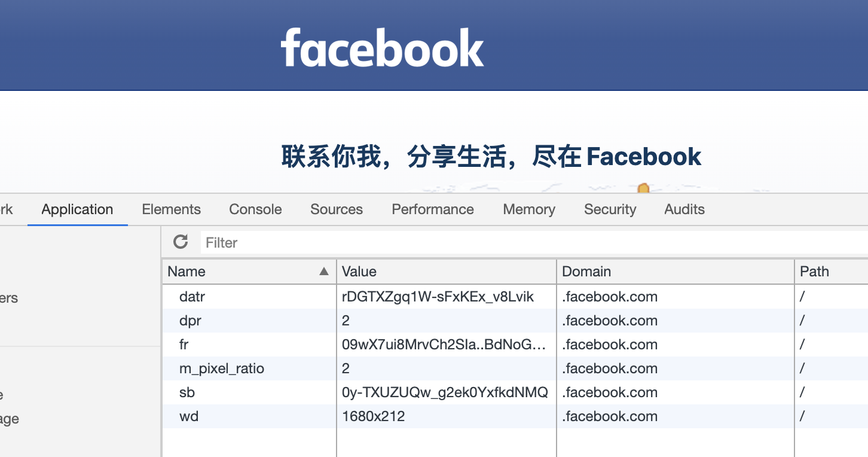Open the Console tab
This screenshot has height=457, width=868.
(256, 209)
